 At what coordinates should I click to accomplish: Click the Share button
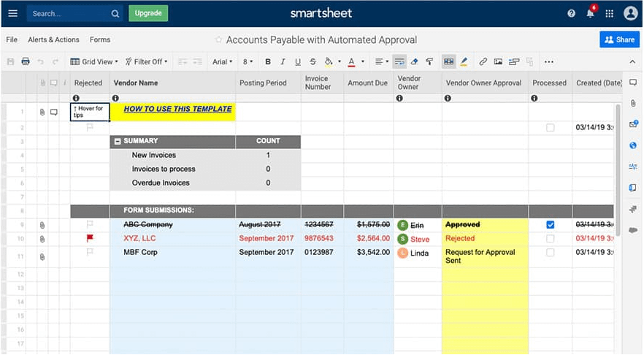click(x=619, y=40)
